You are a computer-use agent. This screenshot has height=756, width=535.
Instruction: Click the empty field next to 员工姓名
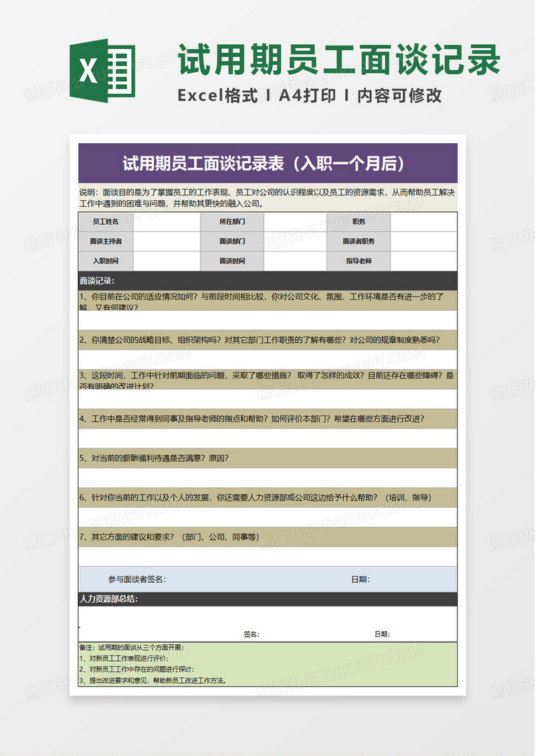[167, 222]
